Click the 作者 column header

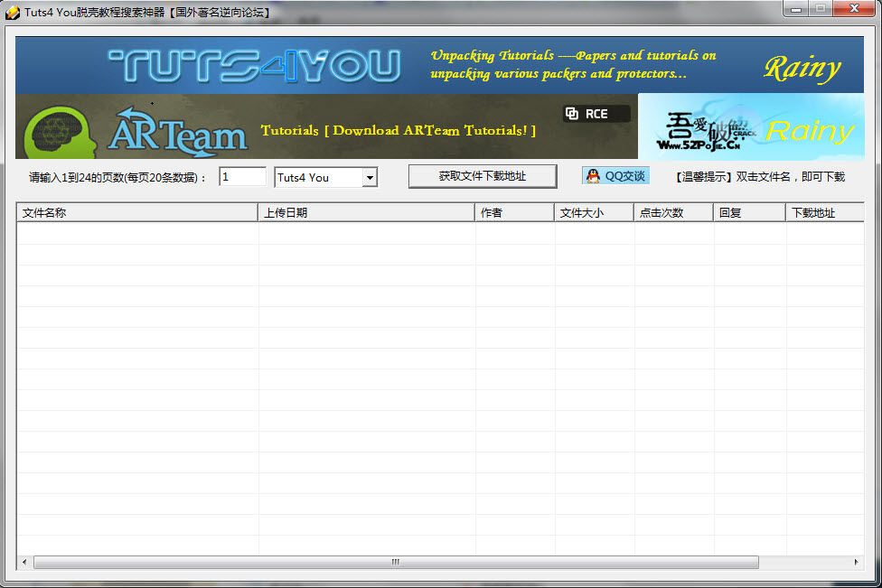tap(514, 211)
